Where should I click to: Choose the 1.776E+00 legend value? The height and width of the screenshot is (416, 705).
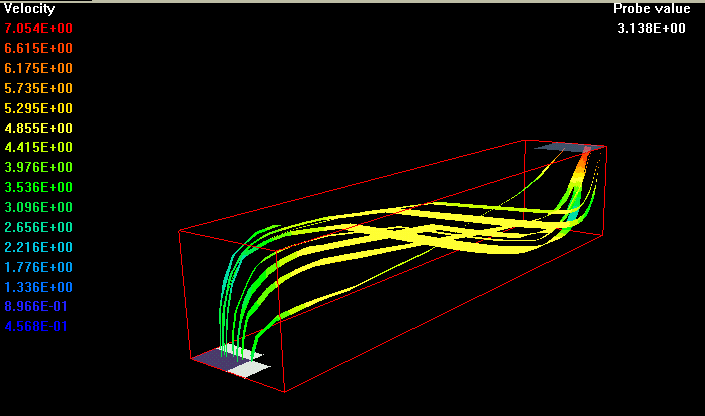[x=38, y=267]
